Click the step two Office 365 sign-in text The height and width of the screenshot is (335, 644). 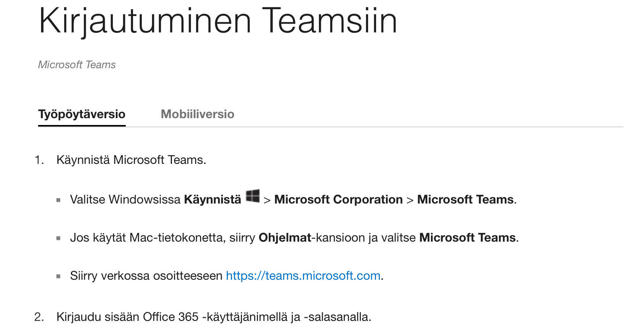pyautogui.click(x=214, y=317)
